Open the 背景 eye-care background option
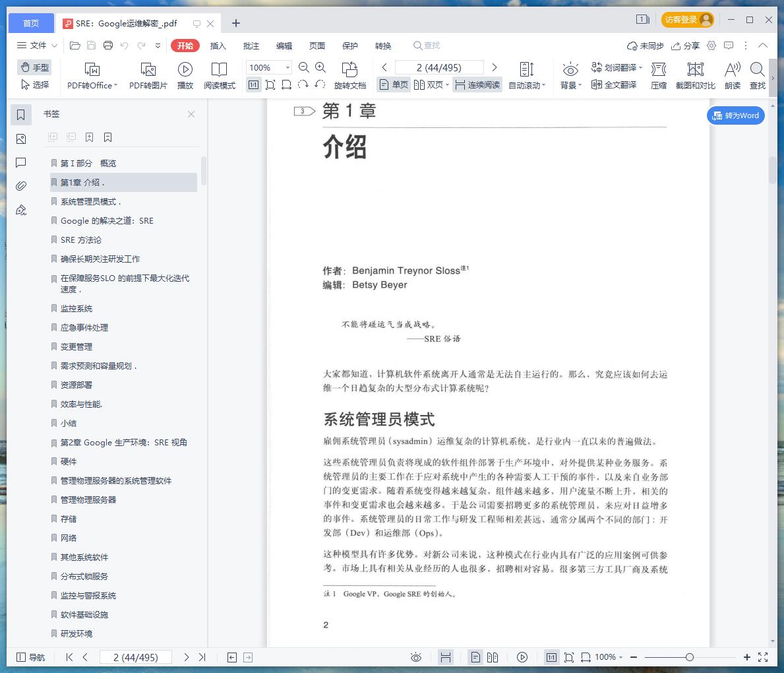784x673 pixels. click(570, 76)
